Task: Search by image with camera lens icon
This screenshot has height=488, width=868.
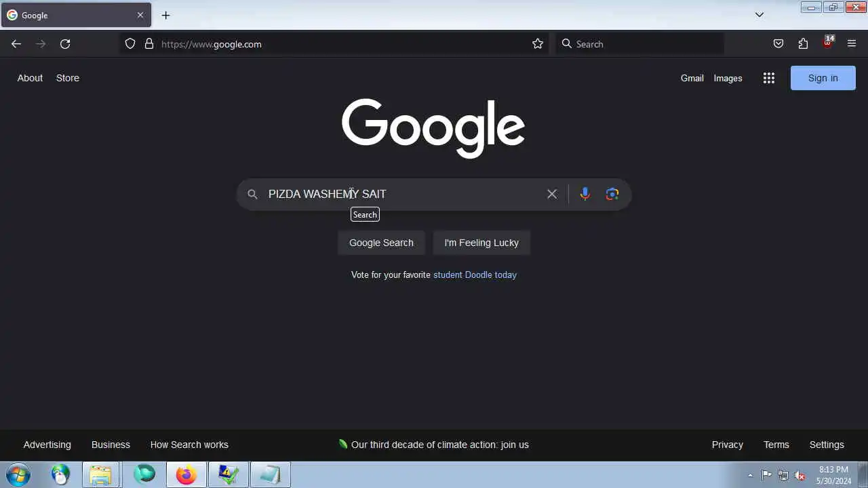Action: tap(612, 194)
